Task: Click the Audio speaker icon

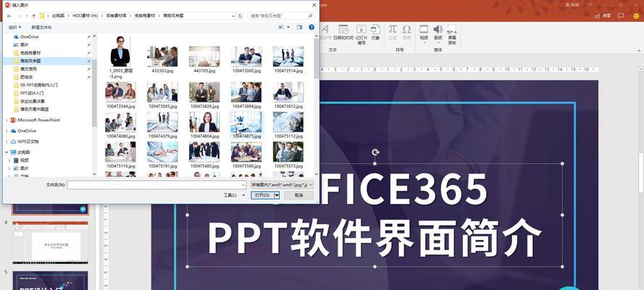Action: [x=438, y=33]
